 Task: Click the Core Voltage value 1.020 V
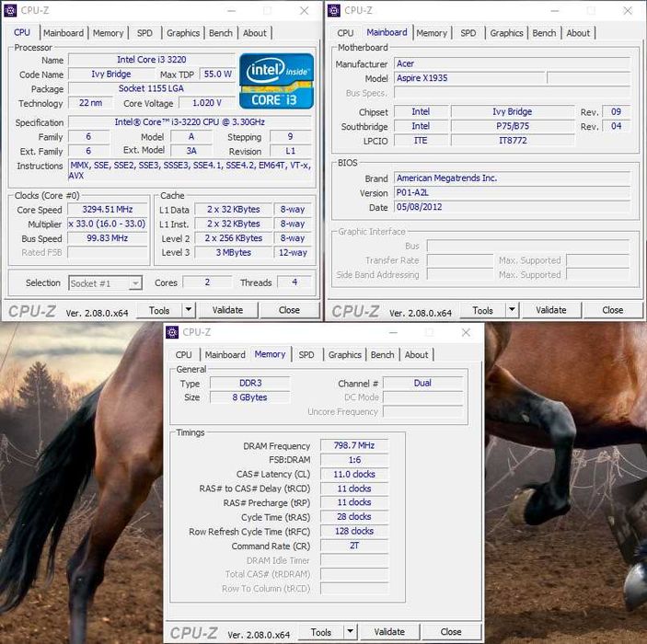pos(207,103)
